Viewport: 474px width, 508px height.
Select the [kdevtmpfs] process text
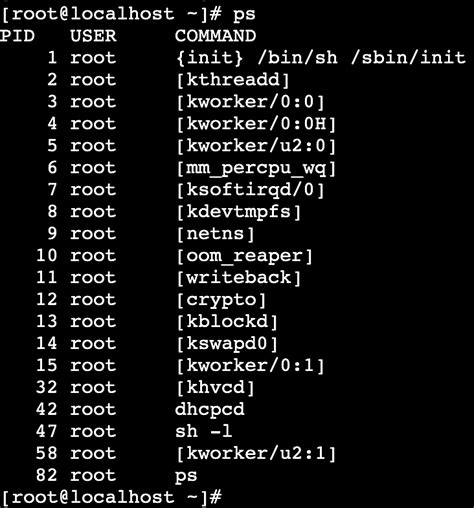[238, 212]
